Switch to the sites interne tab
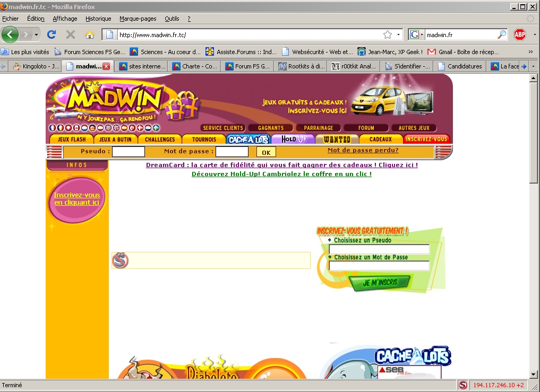 pos(143,66)
